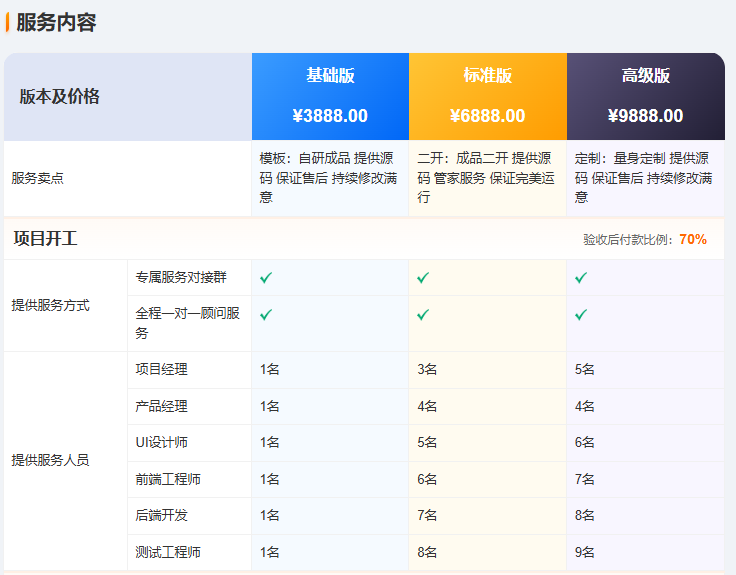Select the 高级版 ¥9888.00 plan header
Screen dimensions: 736x575
tap(645, 96)
